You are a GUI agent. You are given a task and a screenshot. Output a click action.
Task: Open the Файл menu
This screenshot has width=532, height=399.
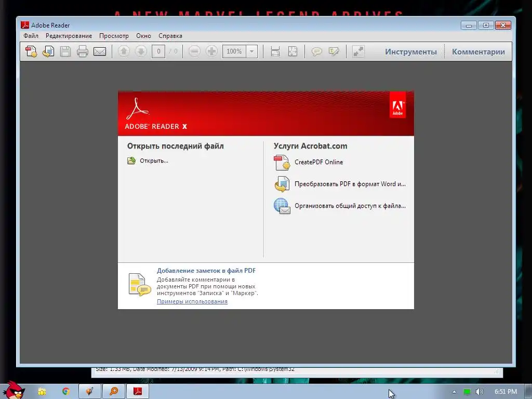31,36
